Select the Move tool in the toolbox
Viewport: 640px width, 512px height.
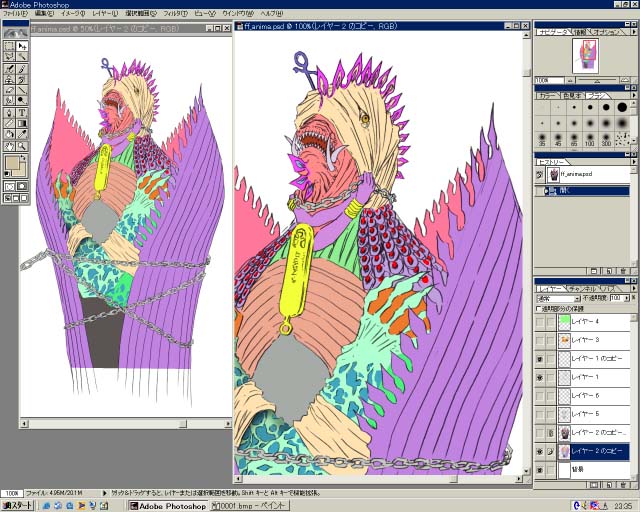click(x=22, y=46)
